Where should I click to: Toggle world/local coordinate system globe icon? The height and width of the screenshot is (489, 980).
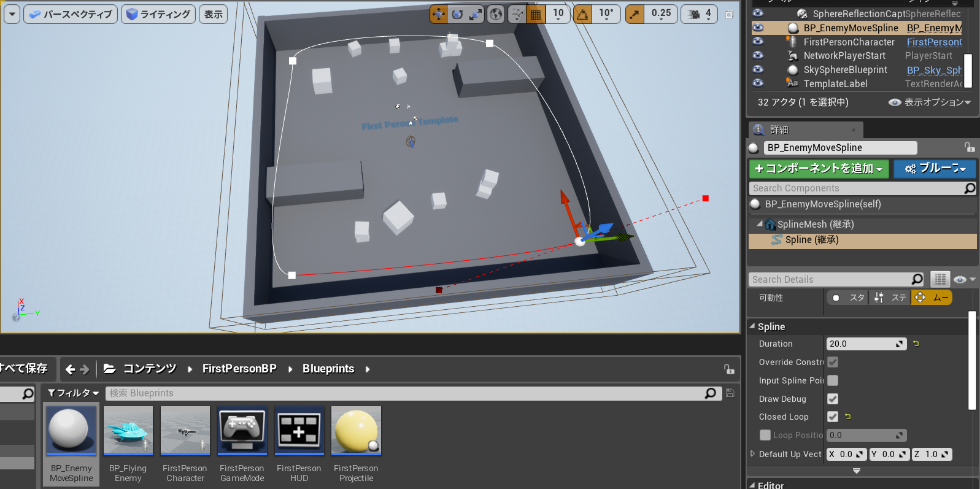(x=496, y=14)
